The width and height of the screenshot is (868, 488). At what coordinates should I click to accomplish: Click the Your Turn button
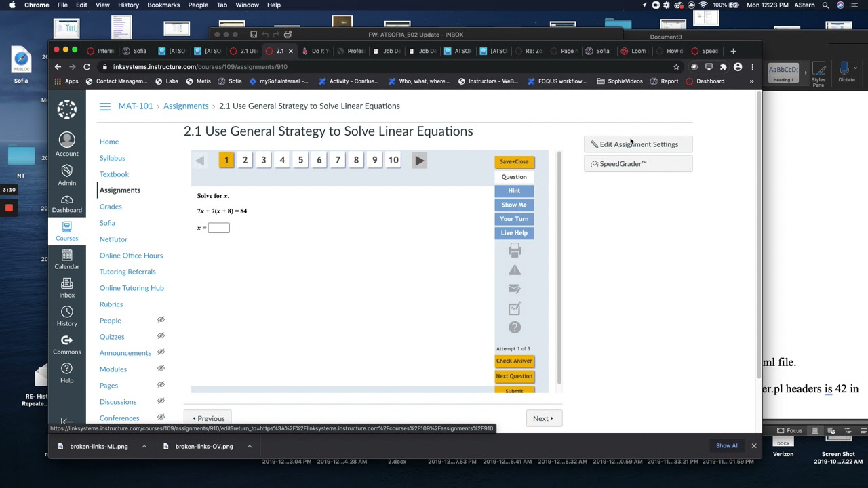pos(514,219)
